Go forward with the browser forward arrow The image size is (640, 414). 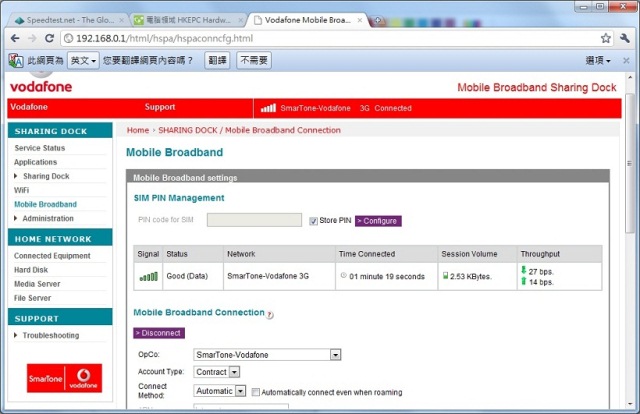click(x=32, y=38)
